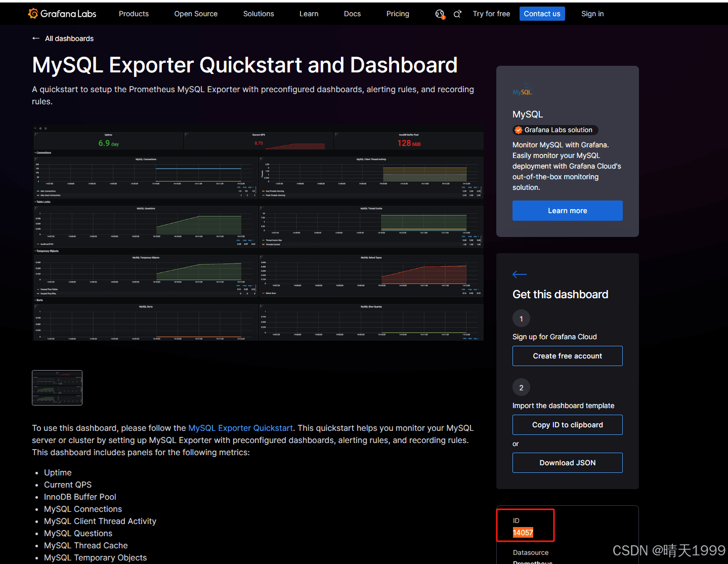
Task: Click Create free account button
Action: click(567, 356)
